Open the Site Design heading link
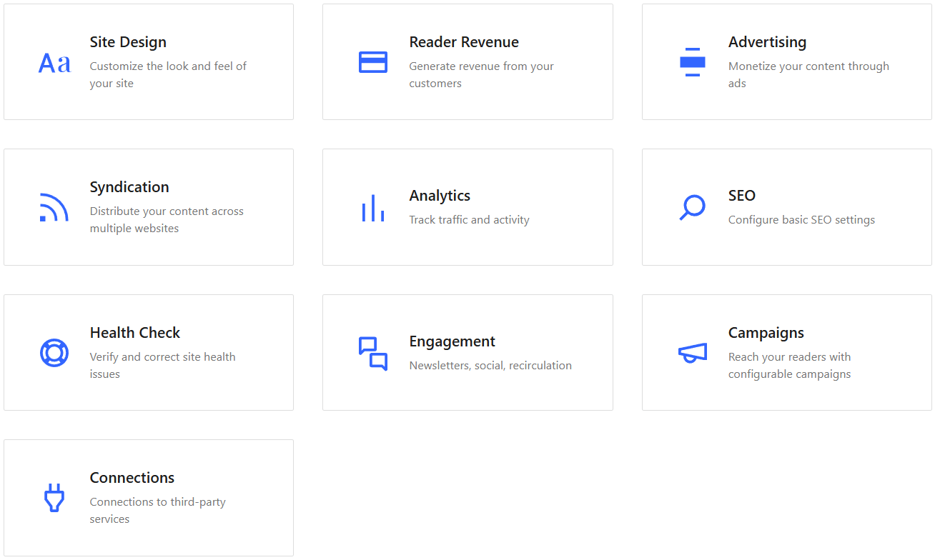 tap(128, 42)
